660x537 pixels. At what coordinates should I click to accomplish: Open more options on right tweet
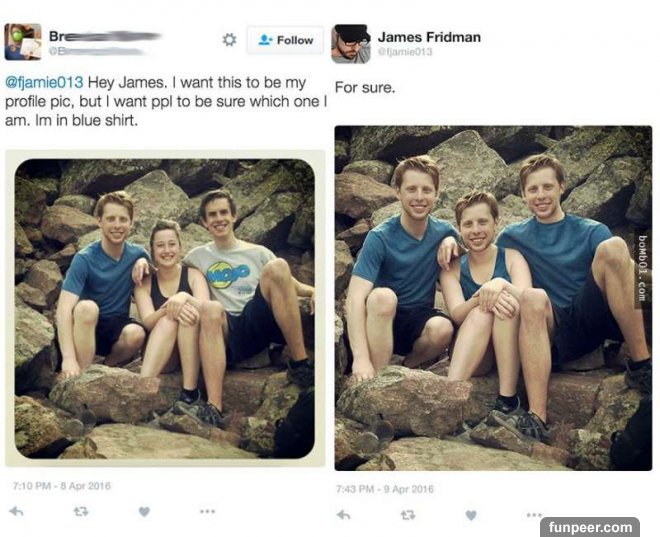click(x=534, y=514)
